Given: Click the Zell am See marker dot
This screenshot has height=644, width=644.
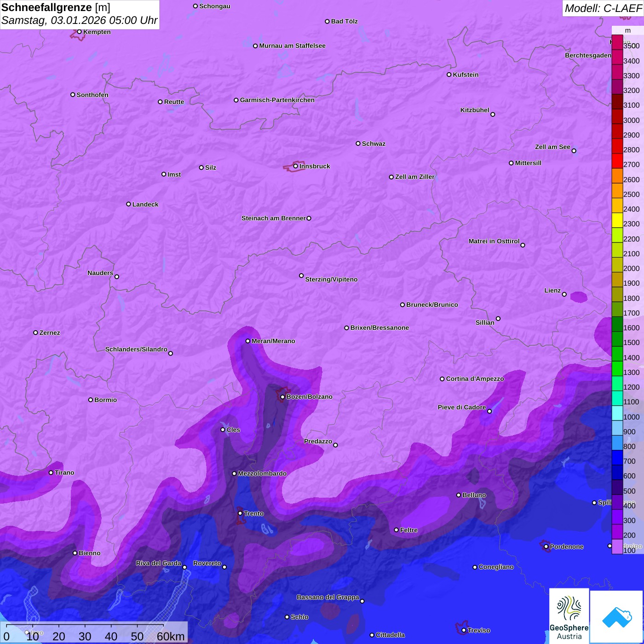Looking at the screenshot, I should tap(574, 151).
